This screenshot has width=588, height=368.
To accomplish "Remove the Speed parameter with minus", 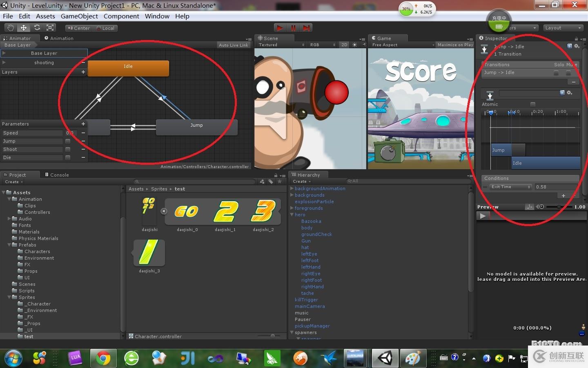I will [83, 133].
